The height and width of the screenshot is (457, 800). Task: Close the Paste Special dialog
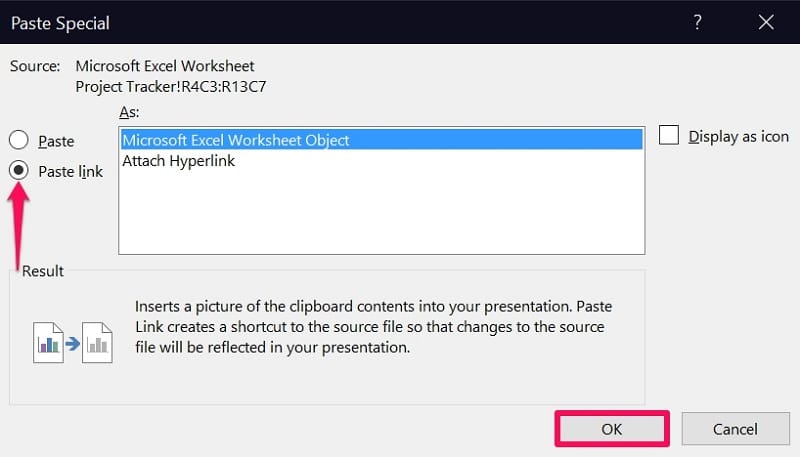click(x=766, y=22)
